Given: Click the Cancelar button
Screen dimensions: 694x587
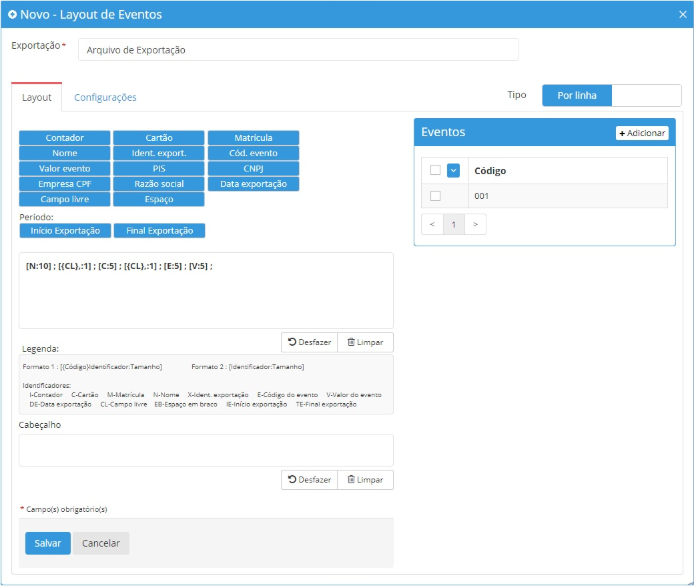Looking at the screenshot, I should [x=100, y=543].
